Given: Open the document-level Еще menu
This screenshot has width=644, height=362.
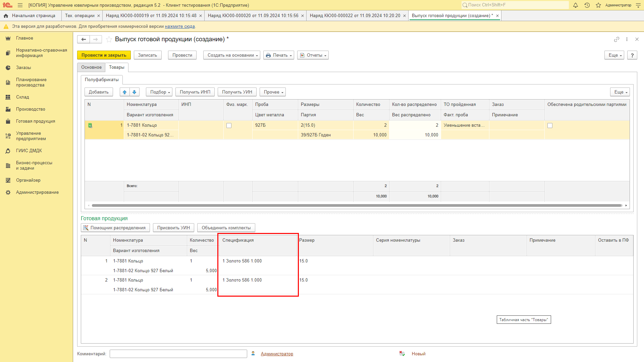Looking at the screenshot, I should 614,55.
